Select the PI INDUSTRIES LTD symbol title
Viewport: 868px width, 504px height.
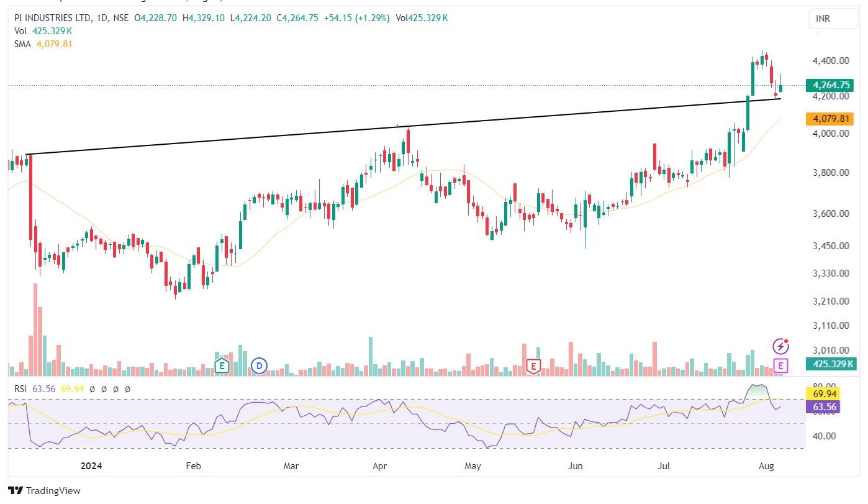coord(52,19)
